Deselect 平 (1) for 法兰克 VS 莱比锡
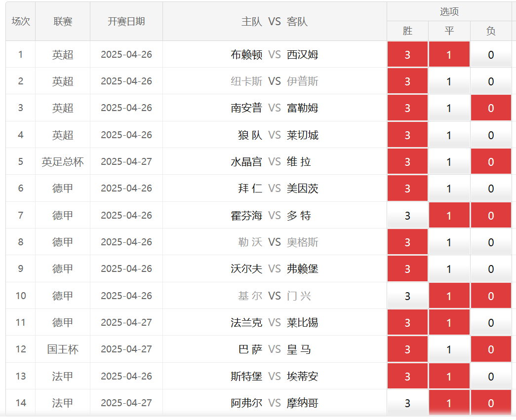 tap(449, 322)
